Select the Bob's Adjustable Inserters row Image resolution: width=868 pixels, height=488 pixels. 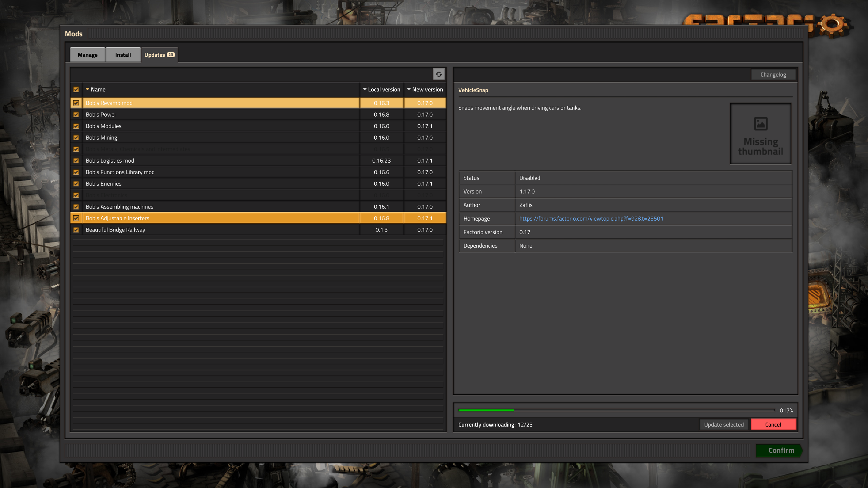point(258,218)
